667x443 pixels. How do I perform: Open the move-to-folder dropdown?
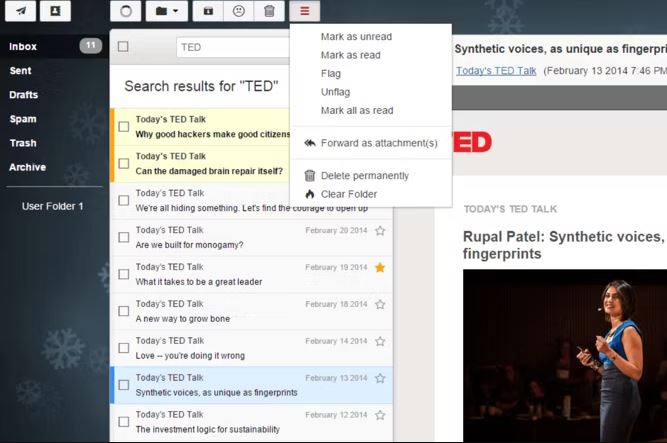pyautogui.click(x=167, y=11)
